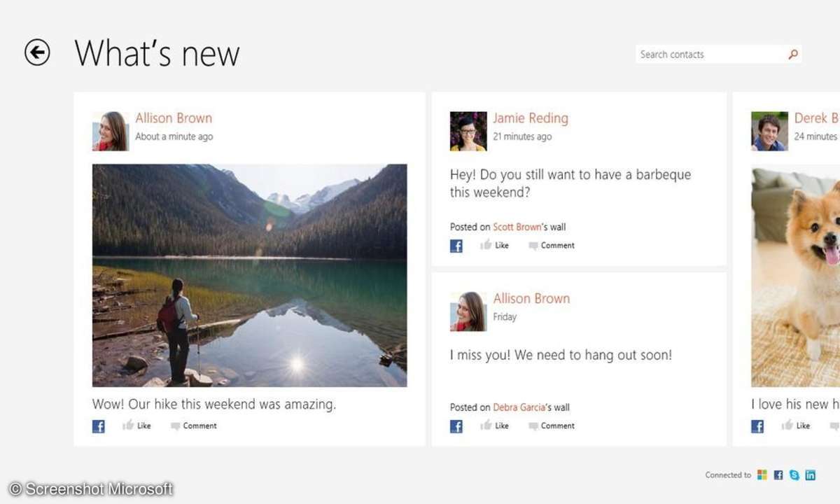Click inside the Search contacts field
Screen dimensions: 840x504
[x=719, y=54]
